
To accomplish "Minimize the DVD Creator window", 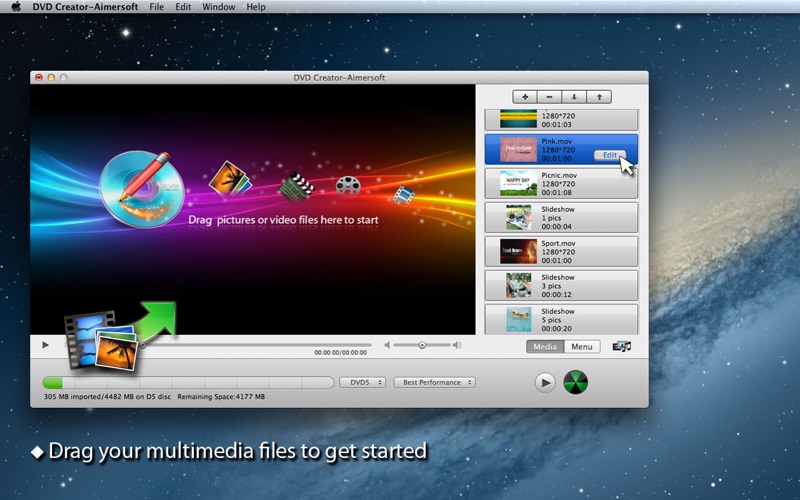I will click(x=51, y=78).
